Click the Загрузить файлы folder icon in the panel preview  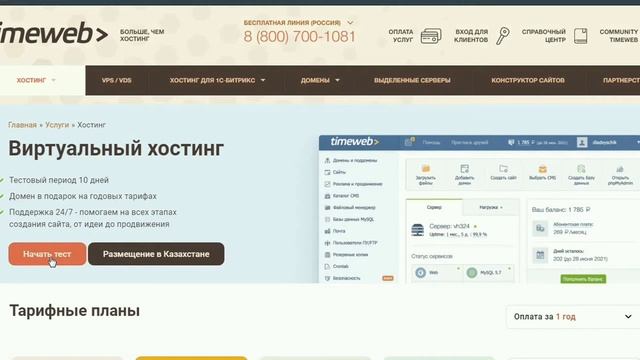tap(426, 169)
